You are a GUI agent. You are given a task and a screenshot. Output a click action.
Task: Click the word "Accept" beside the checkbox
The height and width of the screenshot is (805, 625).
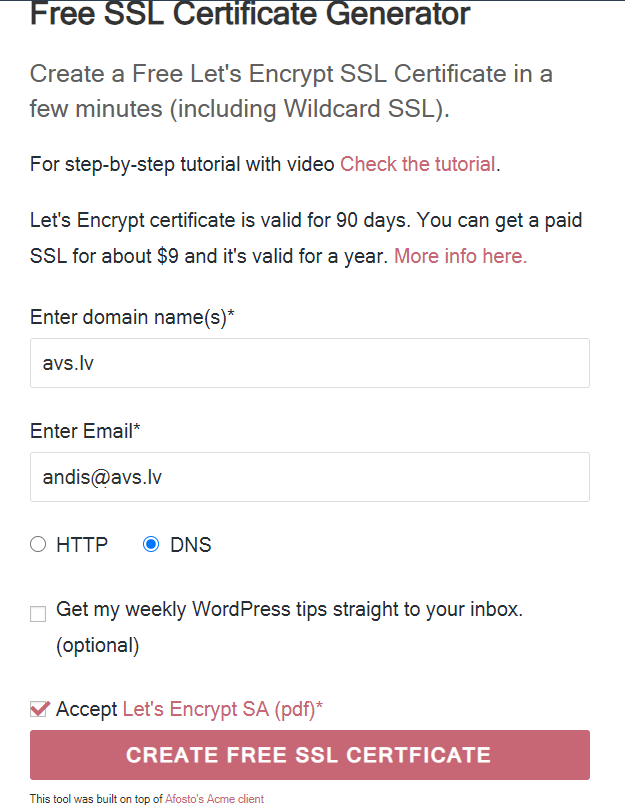(87, 710)
